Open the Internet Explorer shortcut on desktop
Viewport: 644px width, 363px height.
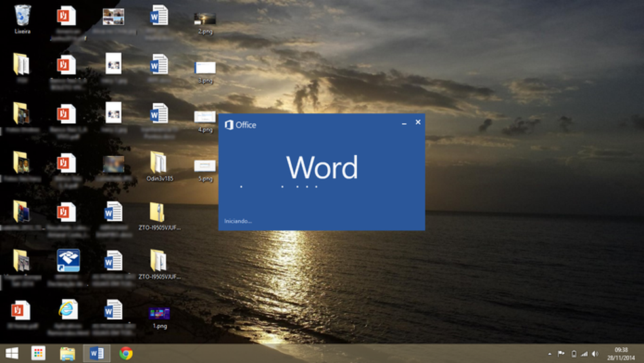[67, 309]
